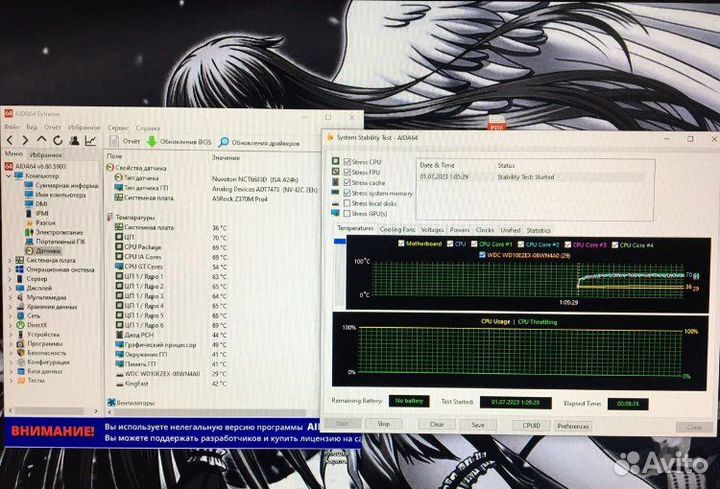Select IPMI tree item
The width and height of the screenshot is (720, 489).
[37, 213]
